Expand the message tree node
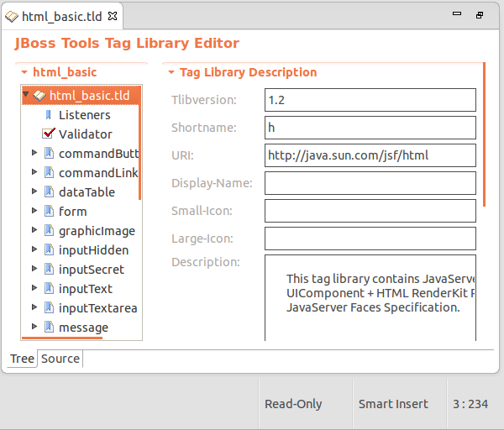504x430 pixels. tap(34, 326)
